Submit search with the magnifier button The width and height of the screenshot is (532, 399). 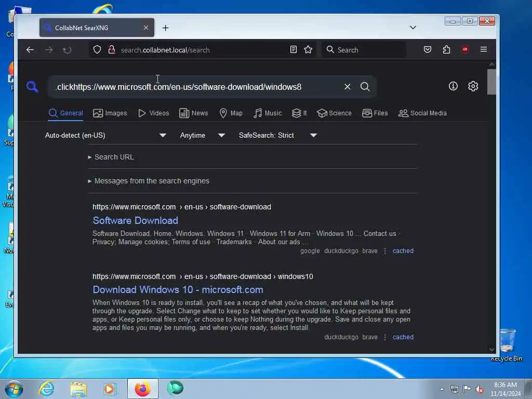click(x=365, y=87)
